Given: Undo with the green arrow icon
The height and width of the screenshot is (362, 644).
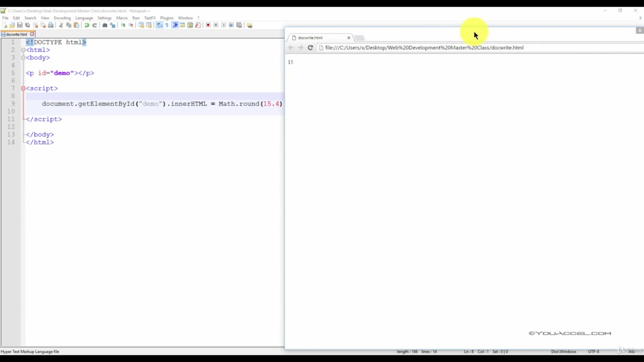Looking at the screenshot, I should pyautogui.click(x=87, y=25).
